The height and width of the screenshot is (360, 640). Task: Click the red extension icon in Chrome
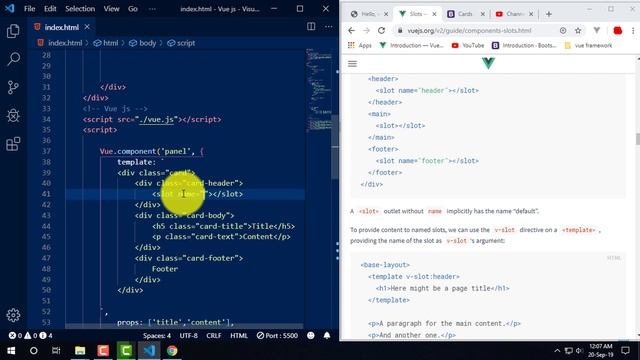pos(618,31)
